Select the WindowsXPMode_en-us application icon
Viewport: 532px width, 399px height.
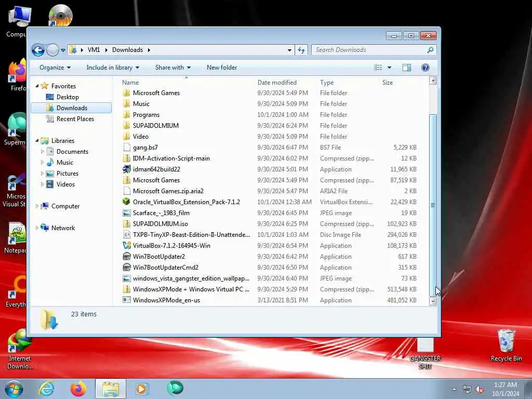tap(127, 300)
